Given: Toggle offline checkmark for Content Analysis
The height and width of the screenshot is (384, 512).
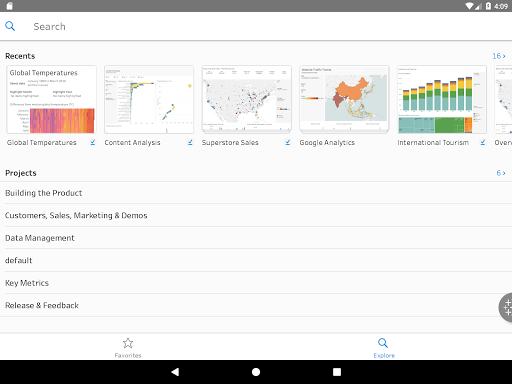Looking at the screenshot, I should (x=190, y=142).
